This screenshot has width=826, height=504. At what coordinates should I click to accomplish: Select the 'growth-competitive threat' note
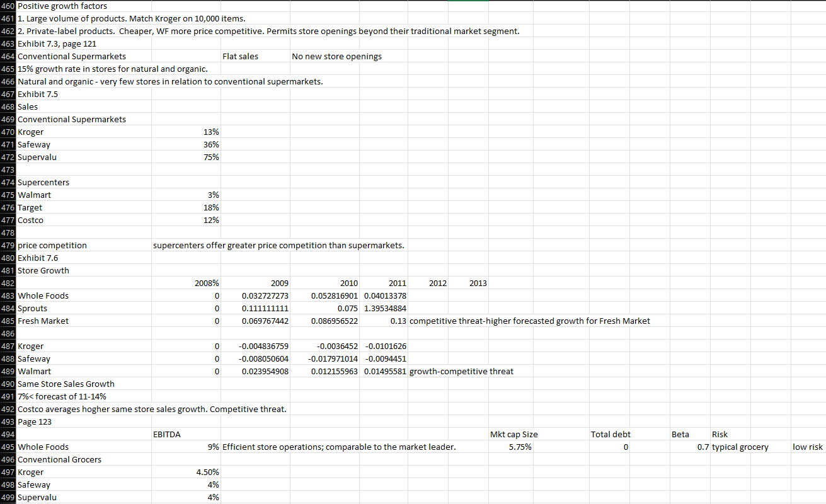[461, 372]
